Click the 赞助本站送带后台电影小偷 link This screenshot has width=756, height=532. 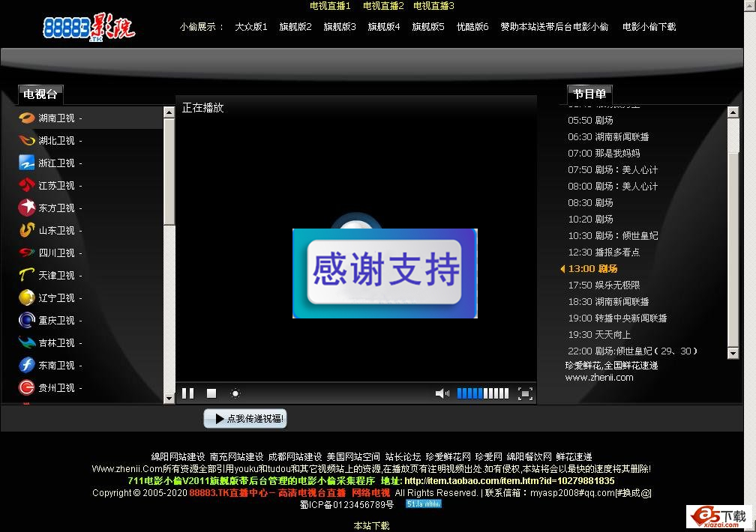(554, 26)
